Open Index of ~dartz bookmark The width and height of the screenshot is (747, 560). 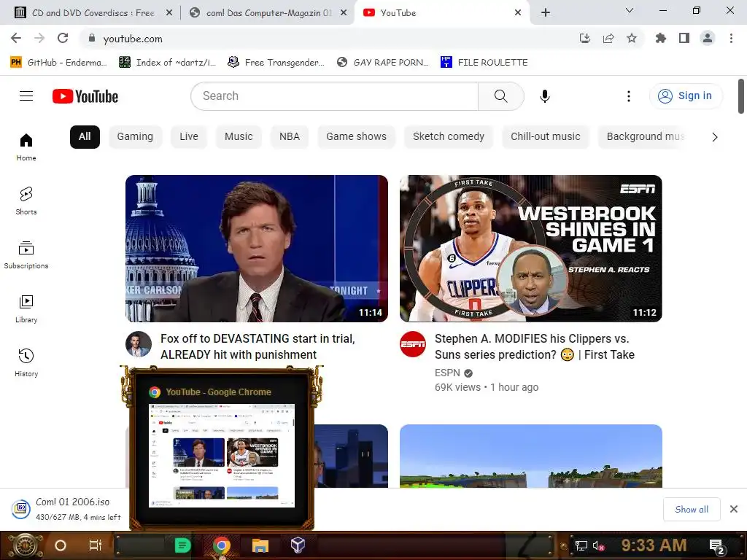[167, 63]
